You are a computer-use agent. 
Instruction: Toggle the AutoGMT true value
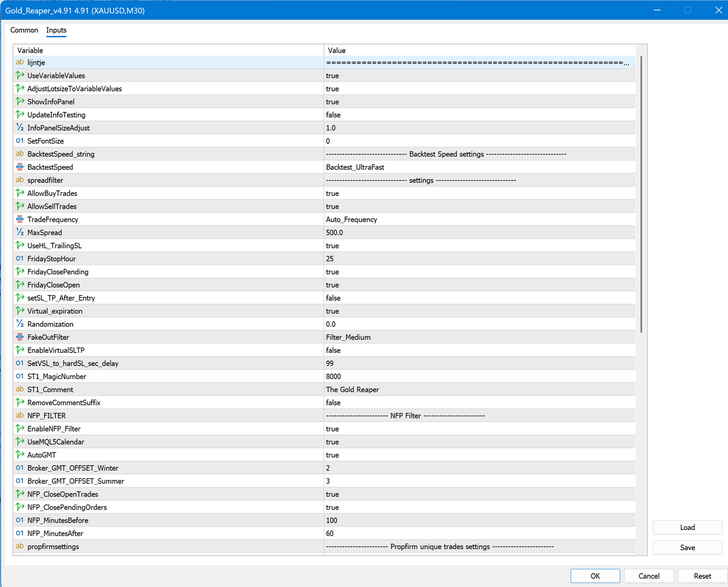point(332,455)
